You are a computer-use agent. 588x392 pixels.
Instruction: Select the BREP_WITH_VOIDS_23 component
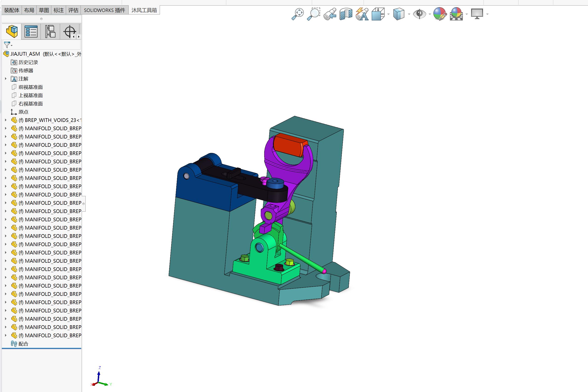46,120
